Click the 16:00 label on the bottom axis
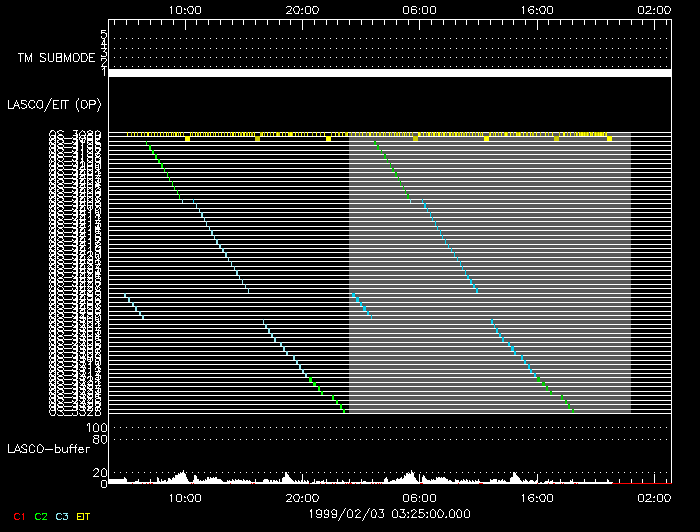Image resolution: width=700 pixels, height=532 pixels. click(537, 497)
